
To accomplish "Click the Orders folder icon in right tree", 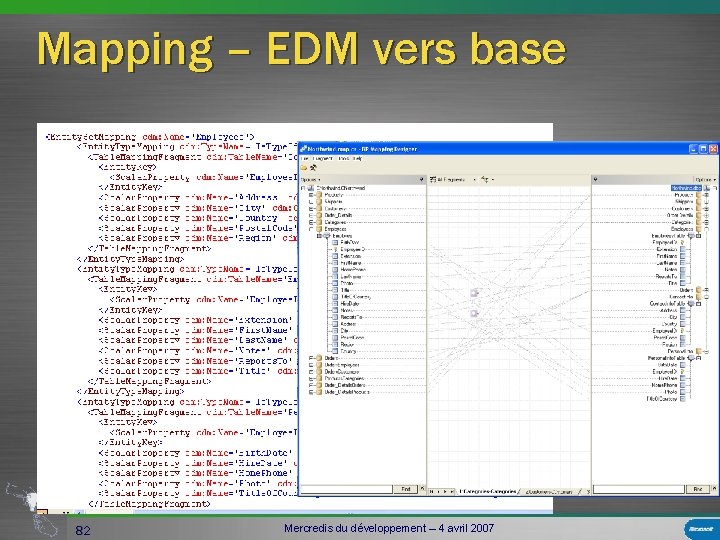I will click(699, 290).
